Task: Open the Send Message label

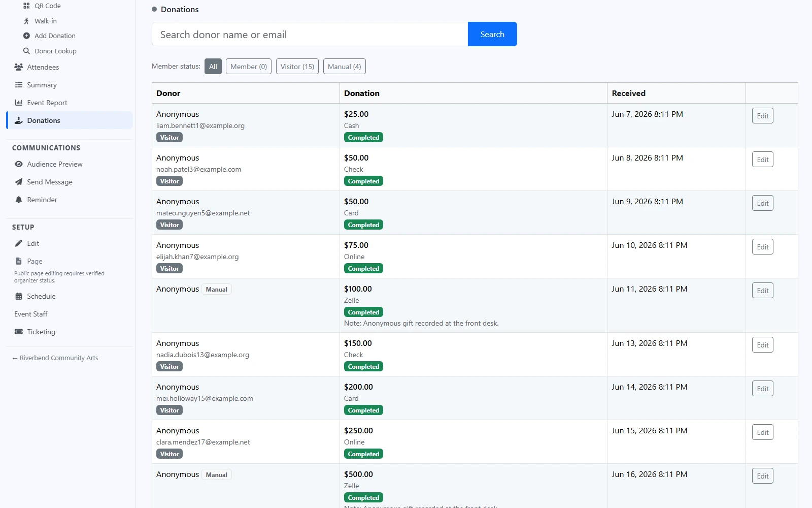Action: pyautogui.click(x=50, y=182)
